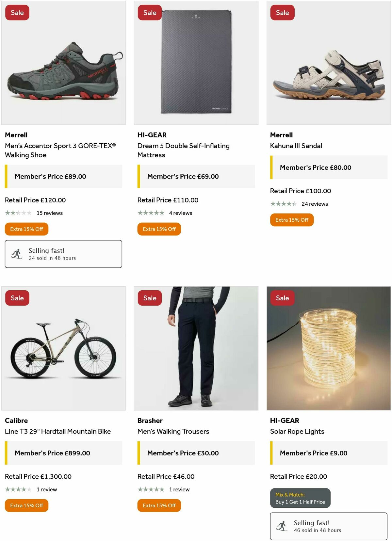Click the skier icon on Solar Rope Lights notice
This screenshot has height=541, width=392.
(281, 526)
